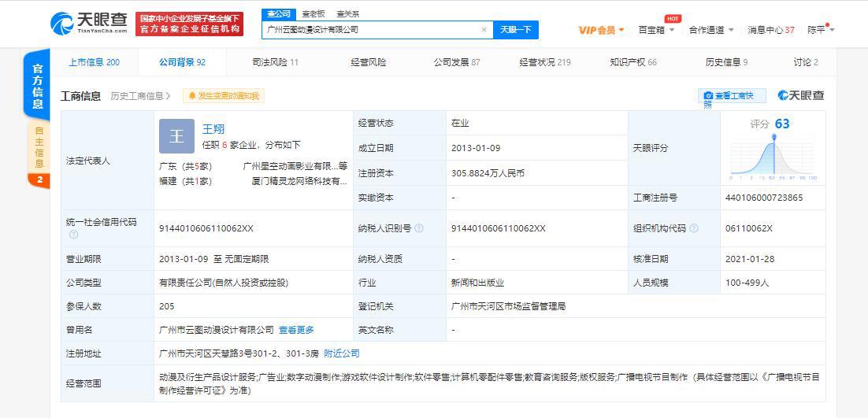Open the 陈平 user account menu

(821, 29)
